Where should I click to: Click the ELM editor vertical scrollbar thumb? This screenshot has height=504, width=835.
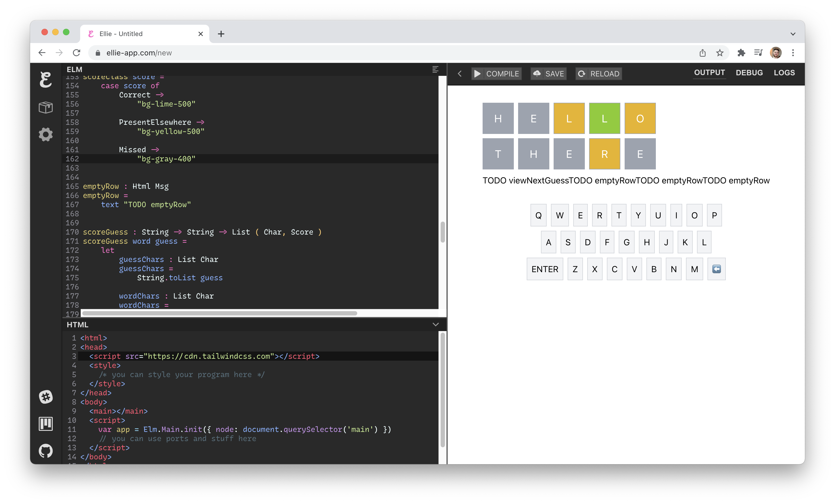coord(442,232)
